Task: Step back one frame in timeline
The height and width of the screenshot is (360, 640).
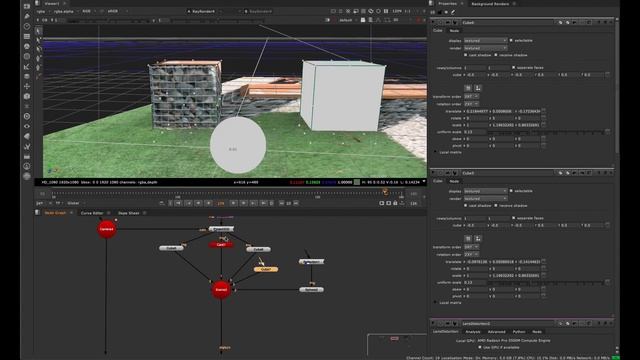Action: (x=198, y=203)
